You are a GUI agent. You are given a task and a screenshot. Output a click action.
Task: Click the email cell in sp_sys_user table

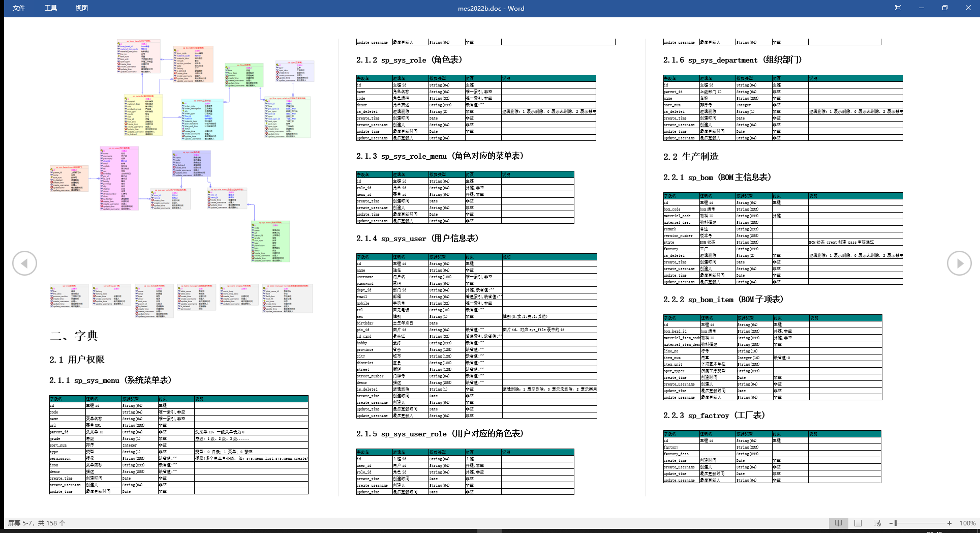tap(374, 297)
